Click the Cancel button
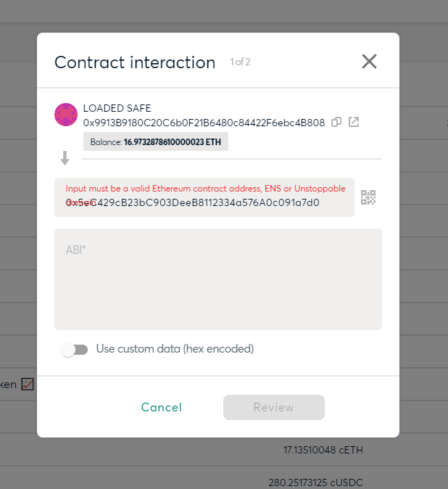 [162, 407]
